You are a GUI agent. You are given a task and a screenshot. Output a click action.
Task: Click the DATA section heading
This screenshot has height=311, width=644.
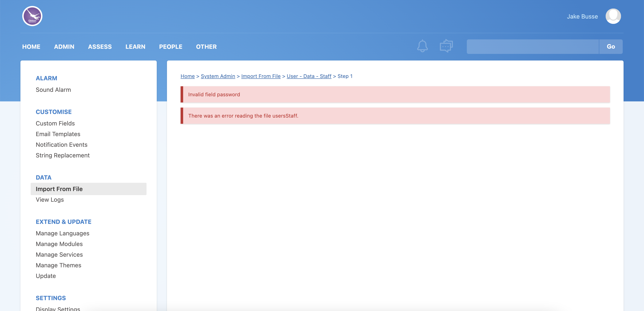coord(43,177)
